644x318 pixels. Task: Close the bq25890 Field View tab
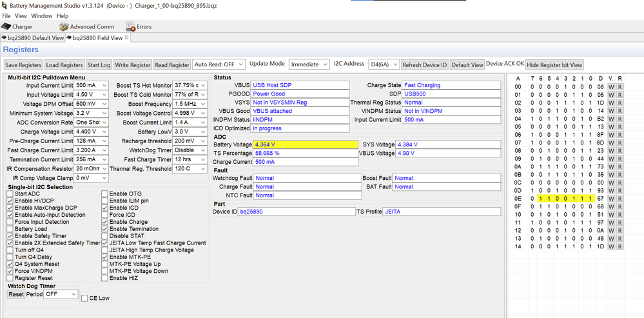[x=126, y=37]
